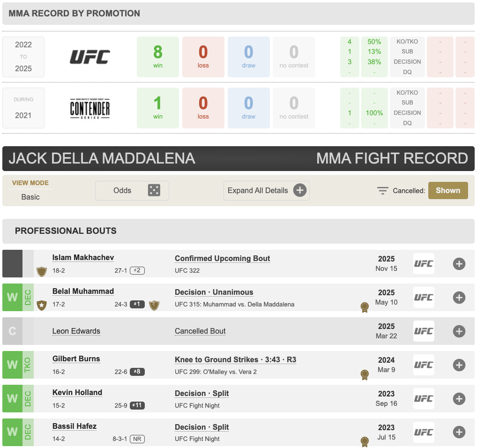Expand details for the Islam Makhachev bout
The height and width of the screenshot is (448, 477).
coord(459,264)
